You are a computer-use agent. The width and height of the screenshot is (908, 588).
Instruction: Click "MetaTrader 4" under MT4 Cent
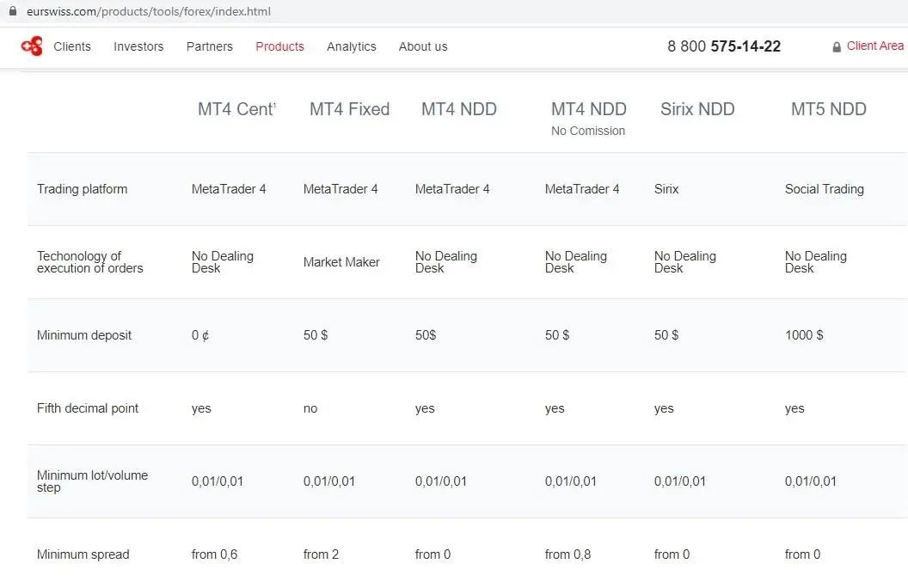(229, 189)
